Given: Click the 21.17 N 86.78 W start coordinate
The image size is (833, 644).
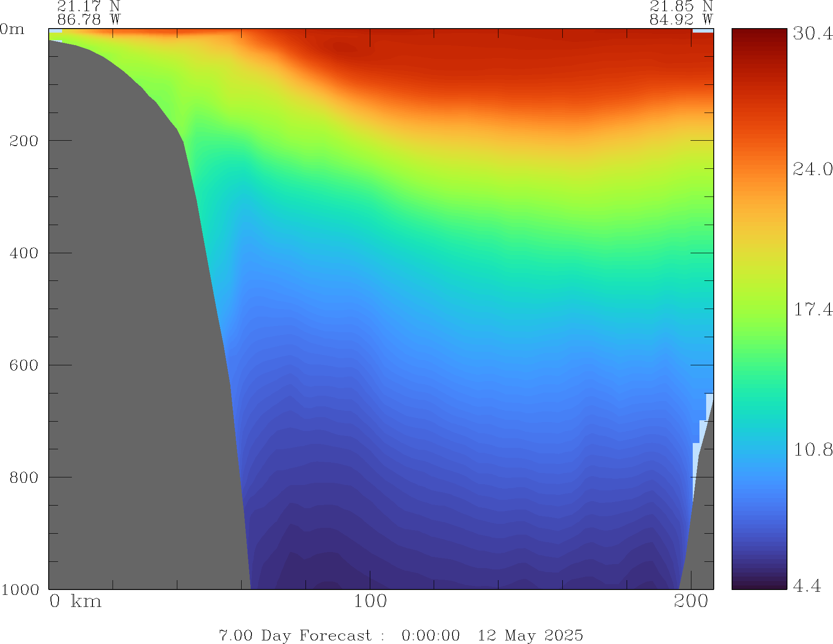Looking at the screenshot, I should pyautogui.click(x=88, y=13).
